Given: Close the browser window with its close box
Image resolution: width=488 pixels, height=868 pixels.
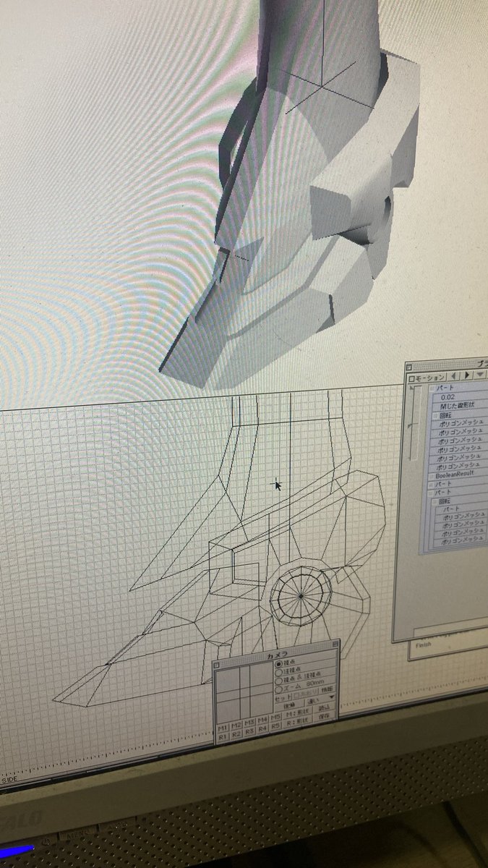Looking at the screenshot, I should coord(408,367).
